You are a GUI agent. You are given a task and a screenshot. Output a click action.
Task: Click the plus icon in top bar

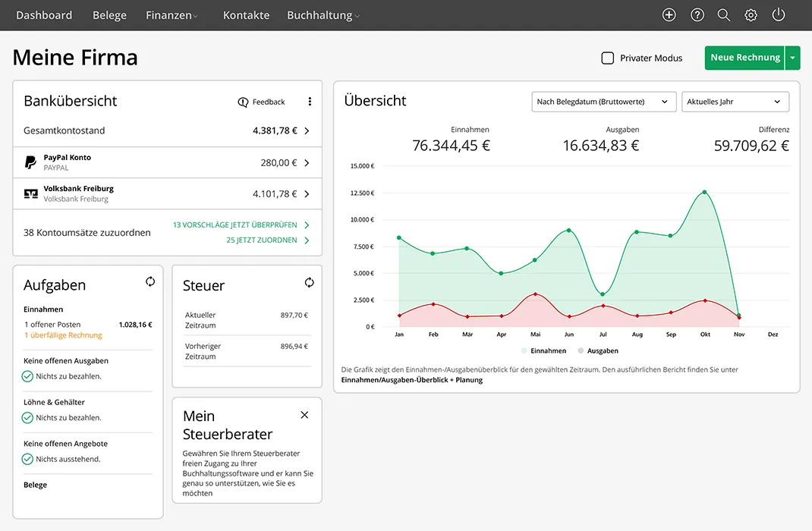[x=669, y=15]
